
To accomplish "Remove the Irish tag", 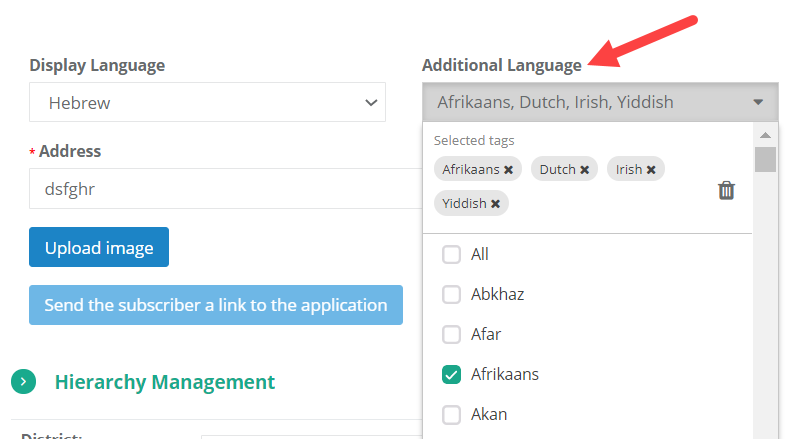I will point(651,170).
